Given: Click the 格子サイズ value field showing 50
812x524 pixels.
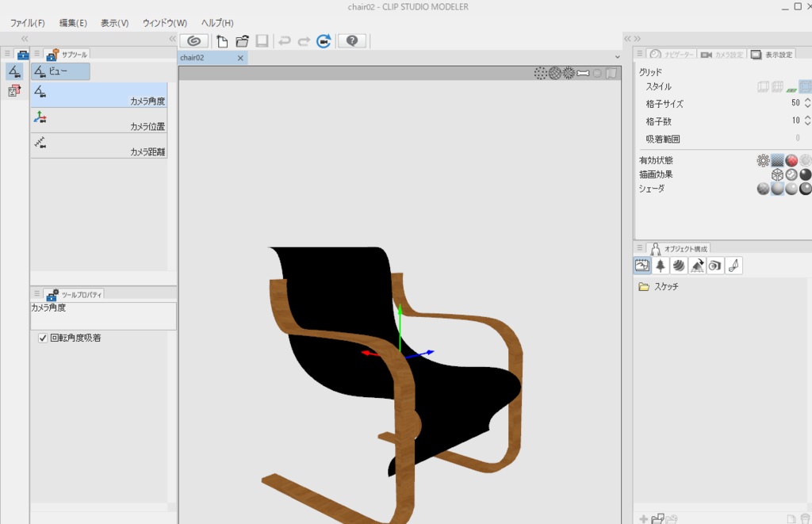Looking at the screenshot, I should 796,103.
